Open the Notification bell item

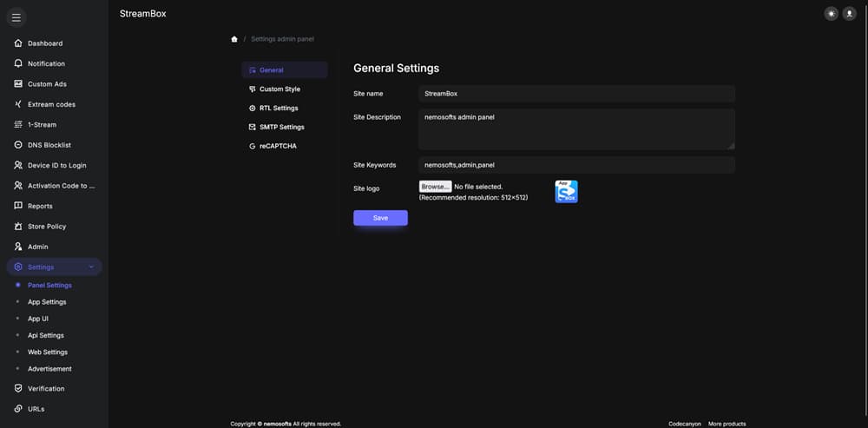[x=46, y=63]
